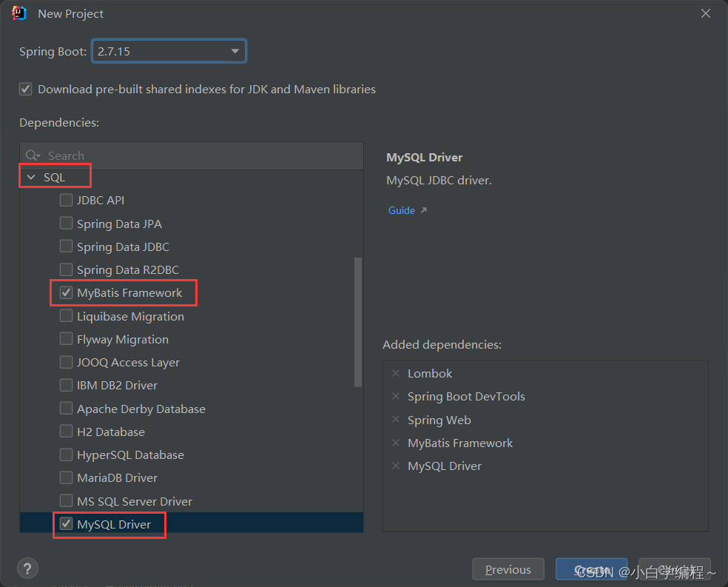Enable Spring Data JPA dependency
The width and height of the screenshot is (728, 587).
coord(66,224)
